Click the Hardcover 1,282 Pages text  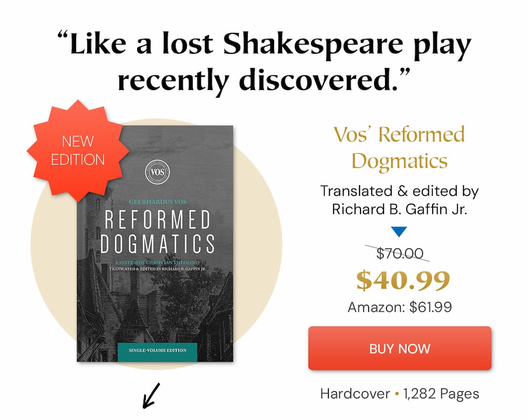tap(400, 394)
